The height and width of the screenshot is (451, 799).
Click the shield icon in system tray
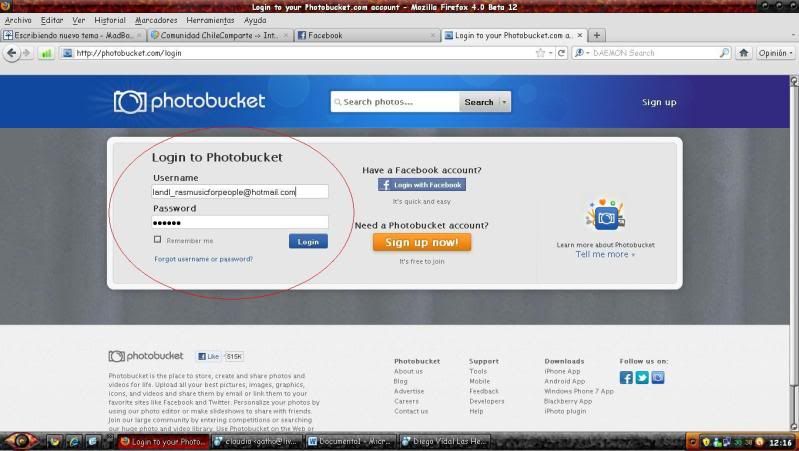(x=706, y=442)
